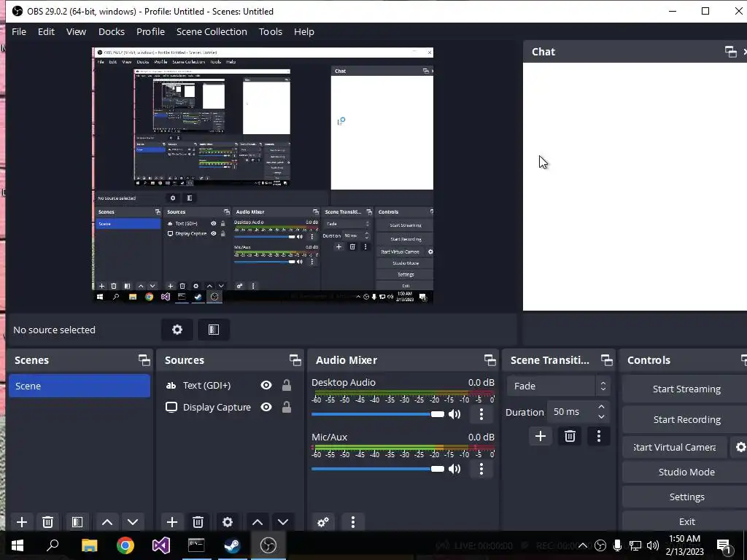Open Google Chrome from taskbar
The image size is (747, 560).
coord(125,545)
